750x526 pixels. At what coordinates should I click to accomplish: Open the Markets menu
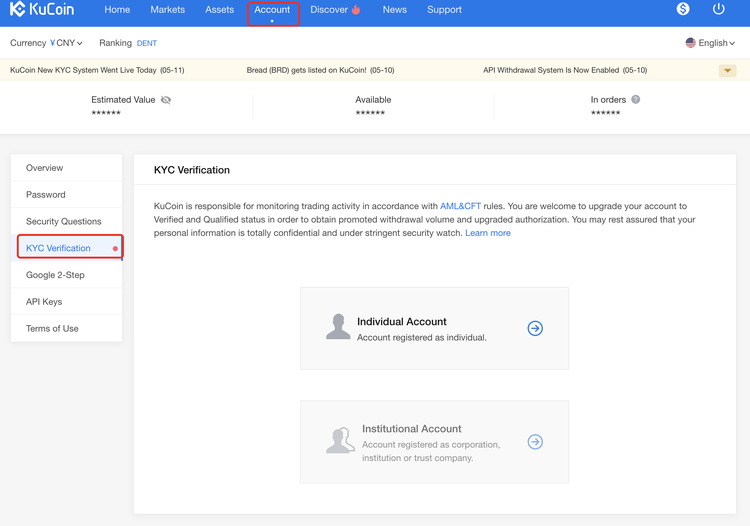click(x=167, y=10)
